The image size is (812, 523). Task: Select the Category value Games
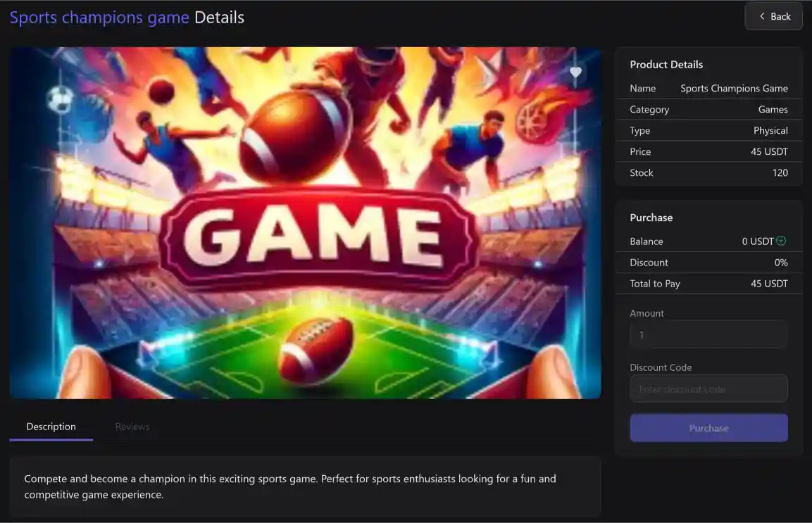point(773,110)
